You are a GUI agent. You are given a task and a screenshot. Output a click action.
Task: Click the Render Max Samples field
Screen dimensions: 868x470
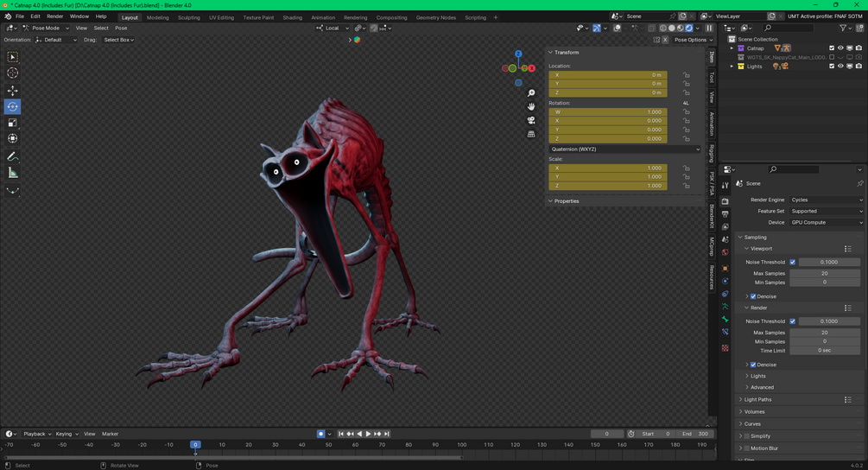click(x=824, y=333)
